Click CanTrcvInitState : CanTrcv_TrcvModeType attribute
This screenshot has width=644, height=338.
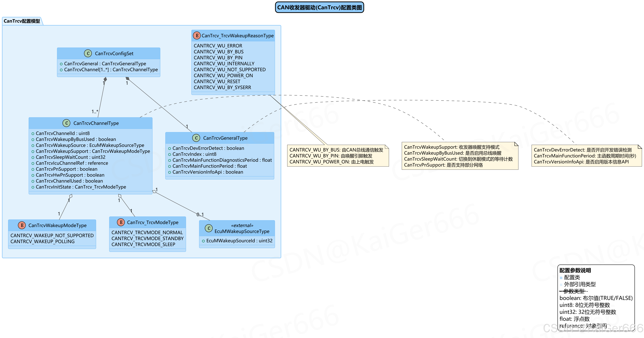(81, 187)
